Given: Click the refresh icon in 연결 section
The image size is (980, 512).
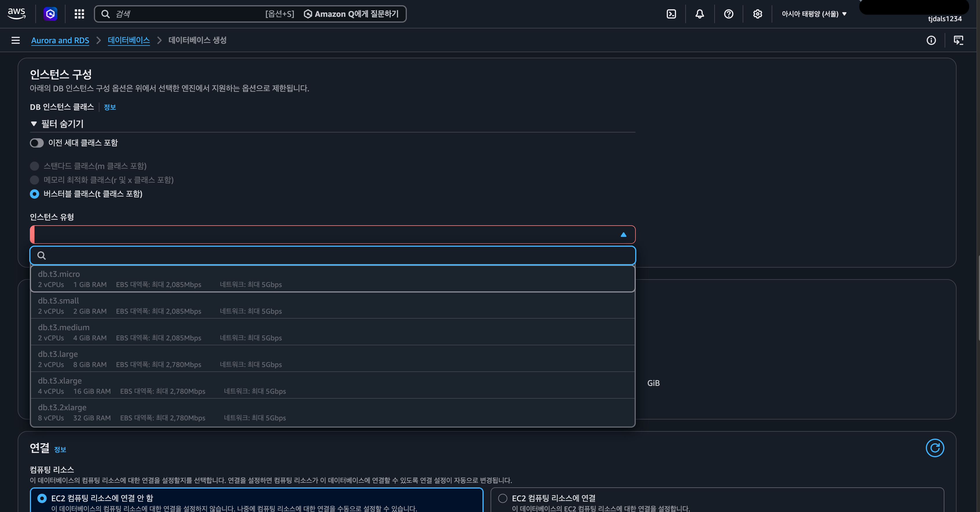Looking at the screenshot, I should [x=935, y=448].
